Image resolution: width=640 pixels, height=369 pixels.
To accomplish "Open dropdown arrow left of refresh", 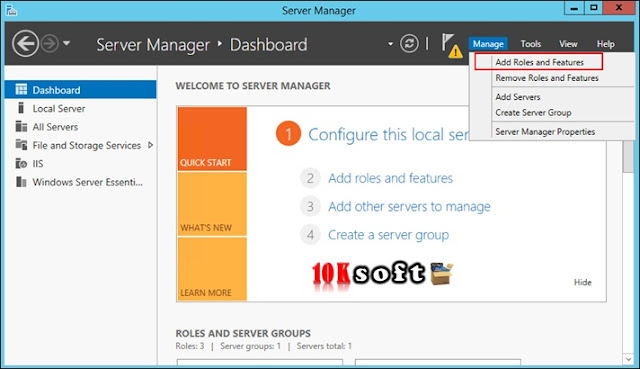I will tap(390, 43).
